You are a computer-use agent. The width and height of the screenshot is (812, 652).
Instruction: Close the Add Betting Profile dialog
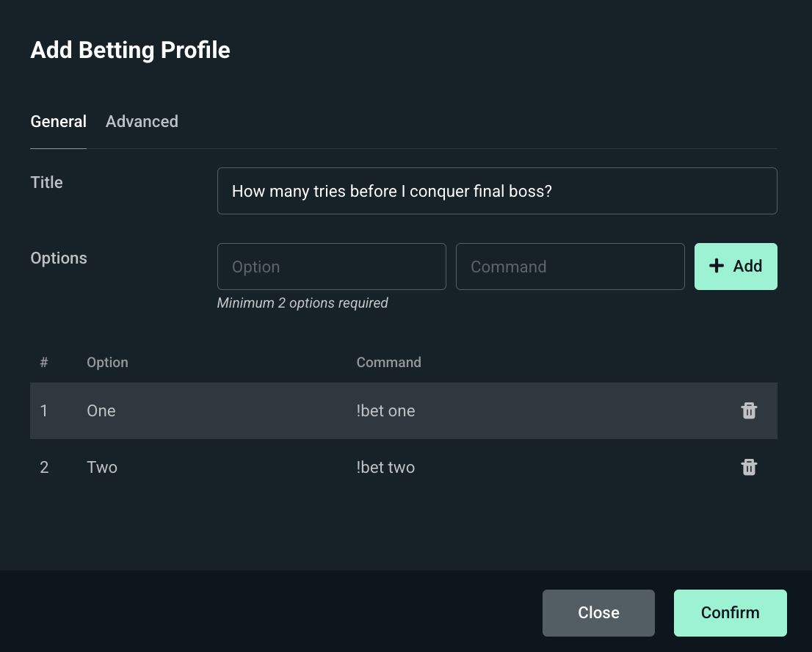pyautogui.click(x=598, y=612)
